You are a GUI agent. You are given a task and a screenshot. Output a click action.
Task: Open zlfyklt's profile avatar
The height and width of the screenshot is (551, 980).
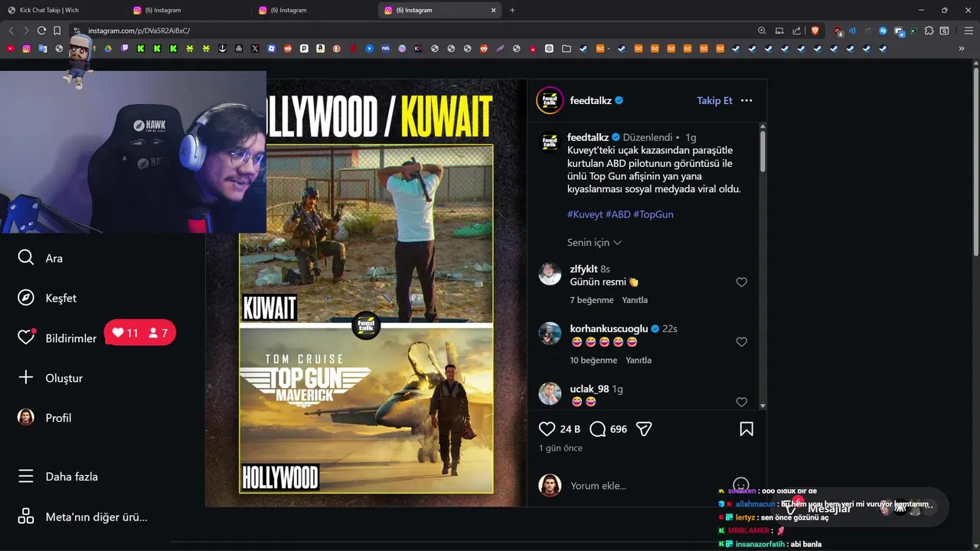click(550, 273)
